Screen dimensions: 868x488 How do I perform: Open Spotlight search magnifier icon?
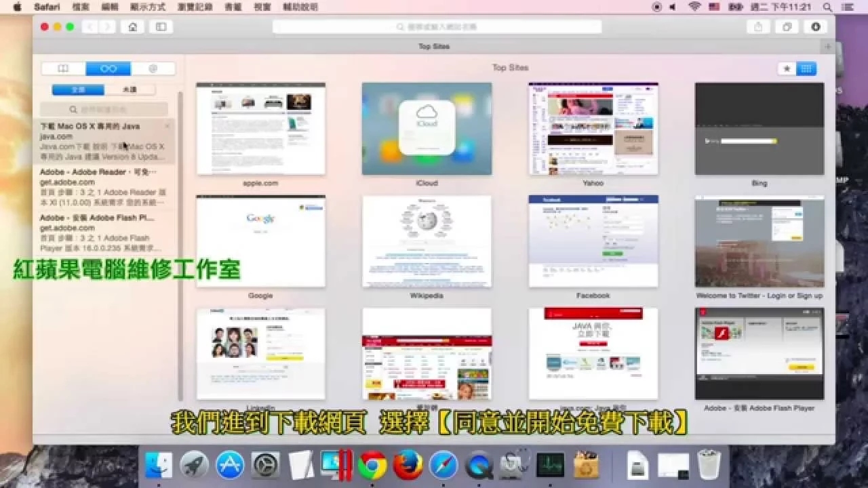[828, 7]
